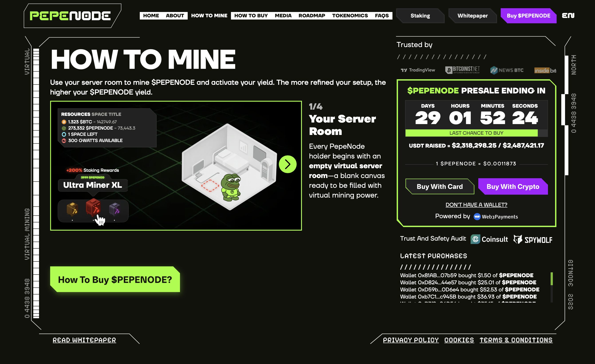Open the TradingView logo link
This screenshot has height=364, width=595.
coord(418,70)
